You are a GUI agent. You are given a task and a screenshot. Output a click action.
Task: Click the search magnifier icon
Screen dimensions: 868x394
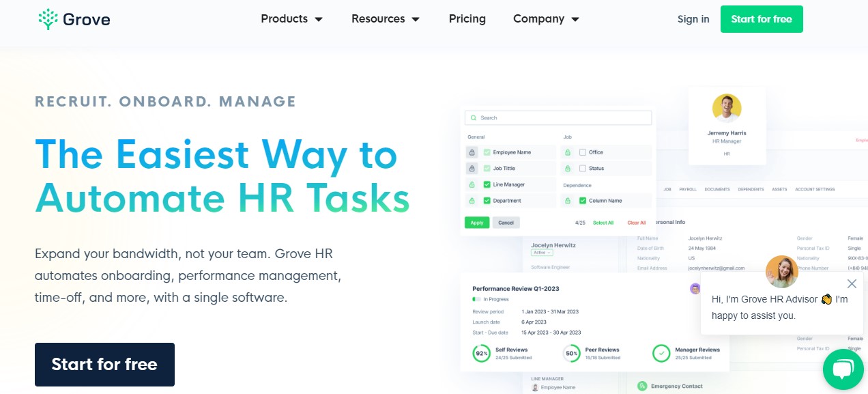tap(474, 117)
